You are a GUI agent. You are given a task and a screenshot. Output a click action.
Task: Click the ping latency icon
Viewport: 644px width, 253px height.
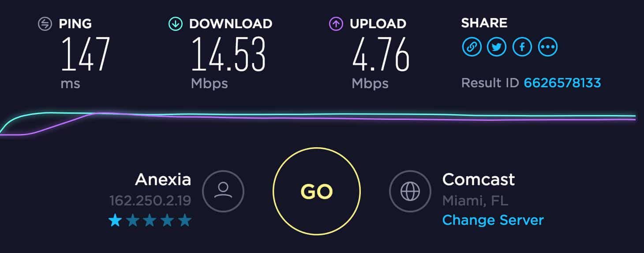[x=45, y=24]
